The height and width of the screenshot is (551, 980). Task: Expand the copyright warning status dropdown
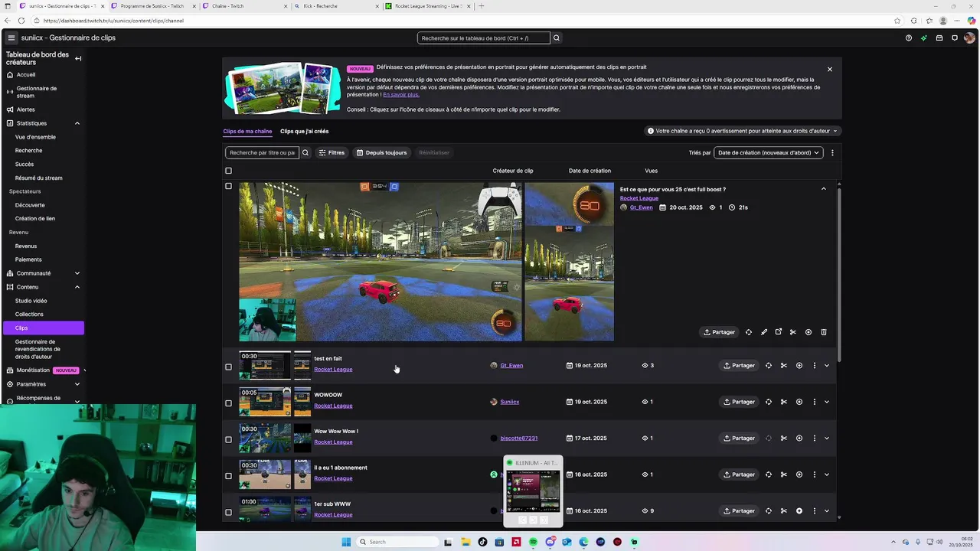pos(742,131)
